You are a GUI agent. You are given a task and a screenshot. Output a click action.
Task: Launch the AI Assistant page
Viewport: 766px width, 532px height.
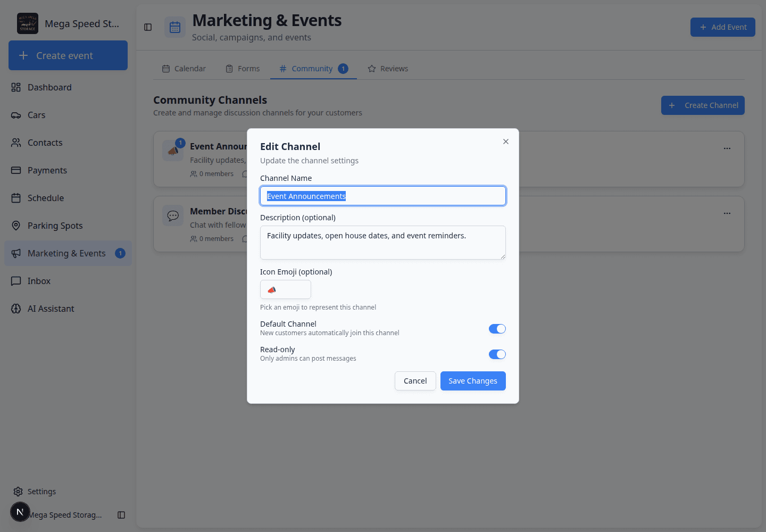pyautogui.click(x=68, y=309)
